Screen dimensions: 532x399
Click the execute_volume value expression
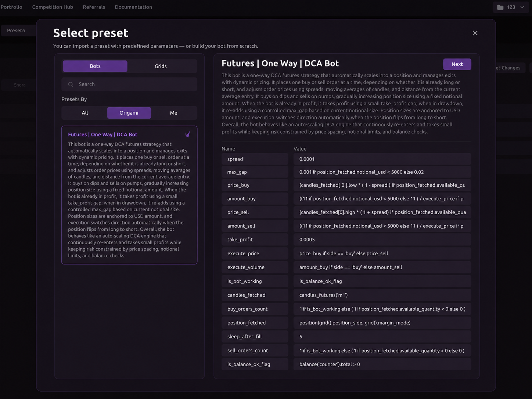click(x=382, y=267)
